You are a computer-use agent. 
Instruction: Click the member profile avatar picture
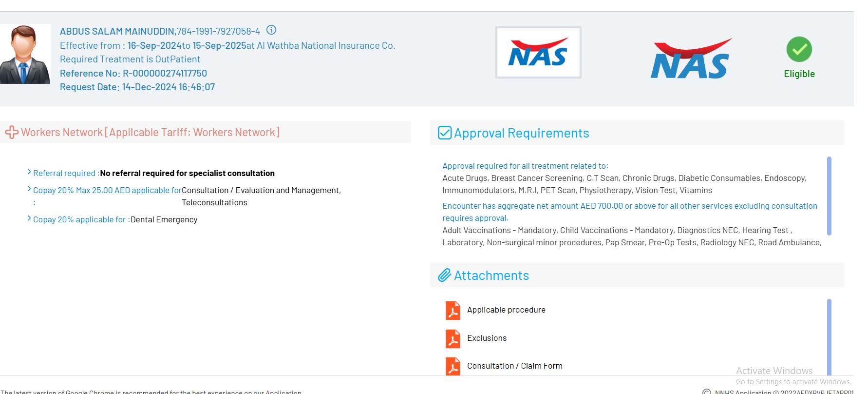pyautogui.click(x=25, y=54)
